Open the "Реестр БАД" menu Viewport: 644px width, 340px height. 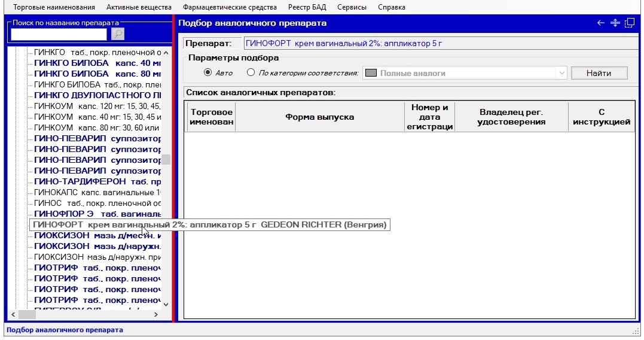point(307,7)
